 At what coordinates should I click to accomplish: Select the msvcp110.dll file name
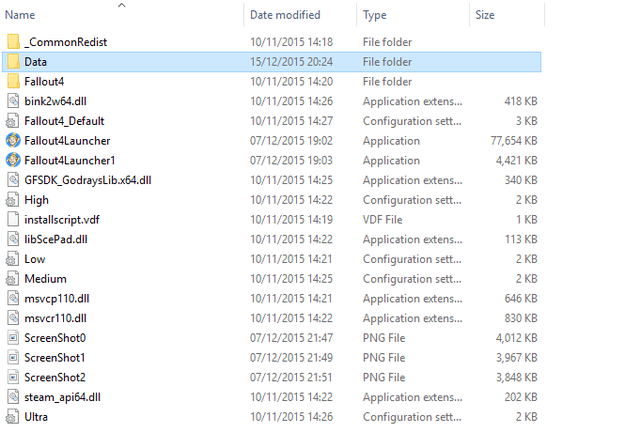[57, 298]
